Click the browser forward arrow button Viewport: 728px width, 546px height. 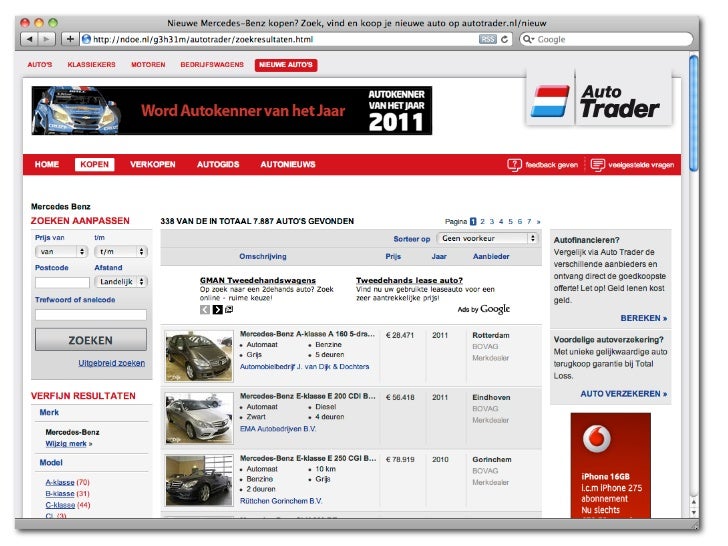tap(46, 39)
